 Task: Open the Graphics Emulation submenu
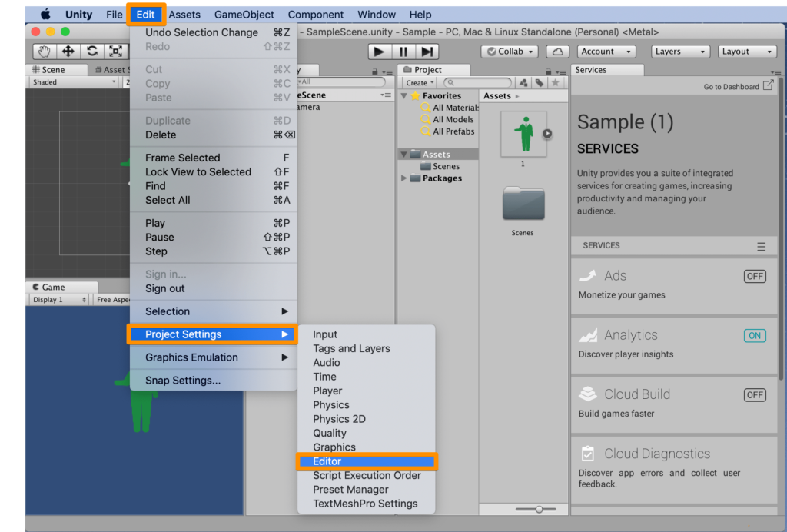214,357
